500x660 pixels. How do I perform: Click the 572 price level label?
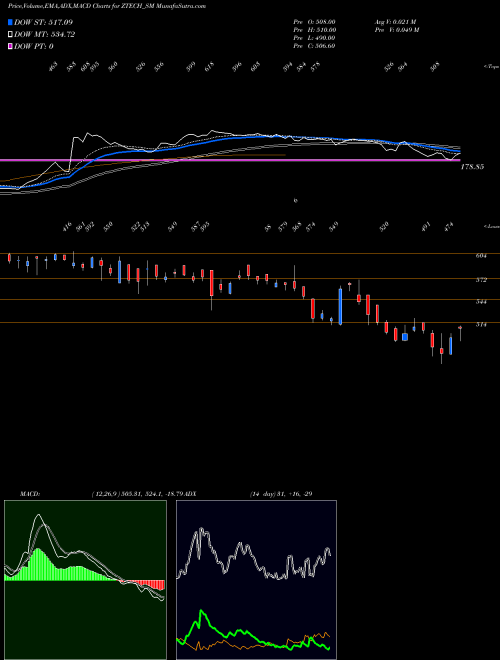[482, 279]
